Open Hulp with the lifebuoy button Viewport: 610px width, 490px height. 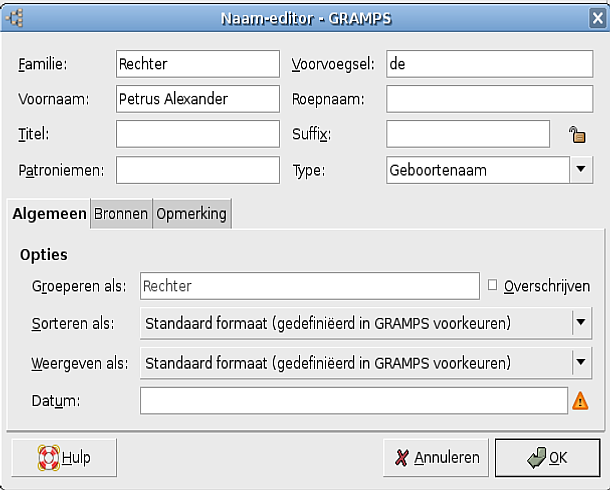click(x=64, y=457)
